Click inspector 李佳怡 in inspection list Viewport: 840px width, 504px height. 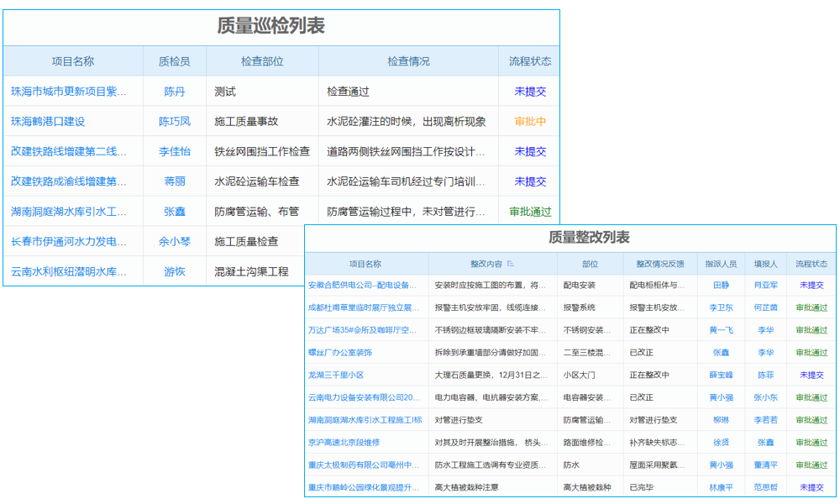[x=174, y=151]
